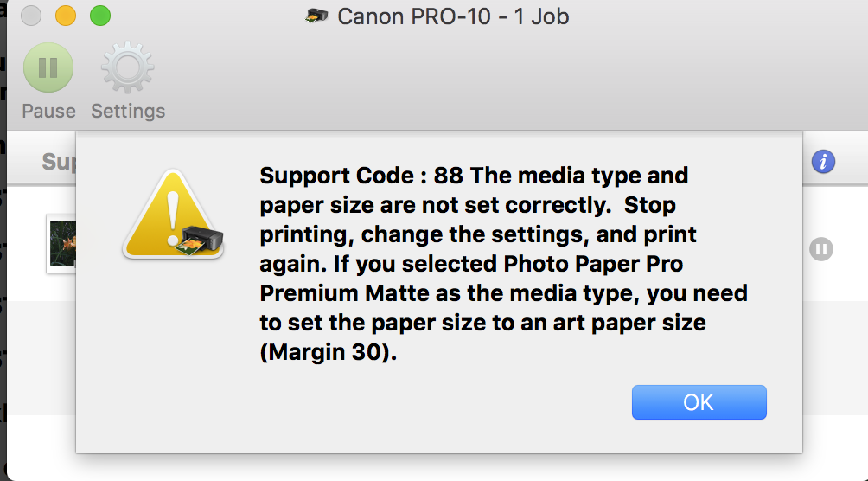Click the Canon PRO-10 - 1 Job title
Screen dimensions: 868x481
click(x=453, y=16)
